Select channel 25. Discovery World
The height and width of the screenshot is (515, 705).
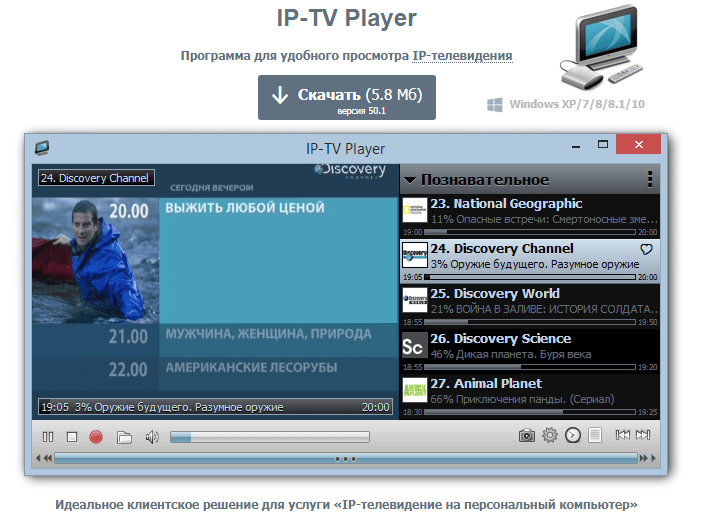(x=530, y=306)
